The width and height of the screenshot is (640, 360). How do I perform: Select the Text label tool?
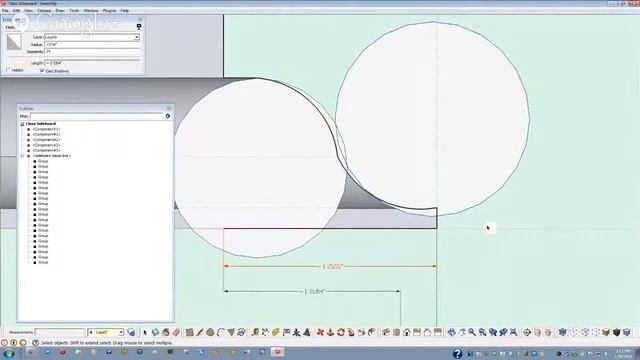(286, 333)
